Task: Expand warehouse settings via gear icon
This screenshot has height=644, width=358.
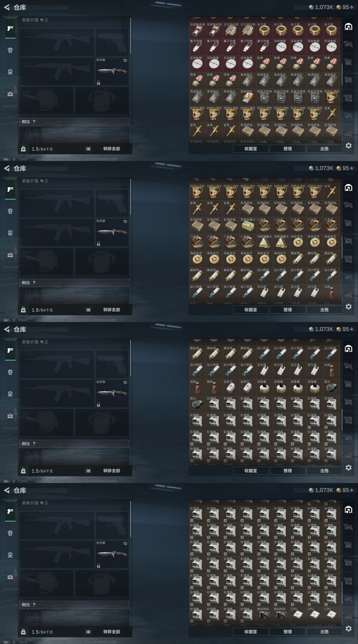Action: 349,146
